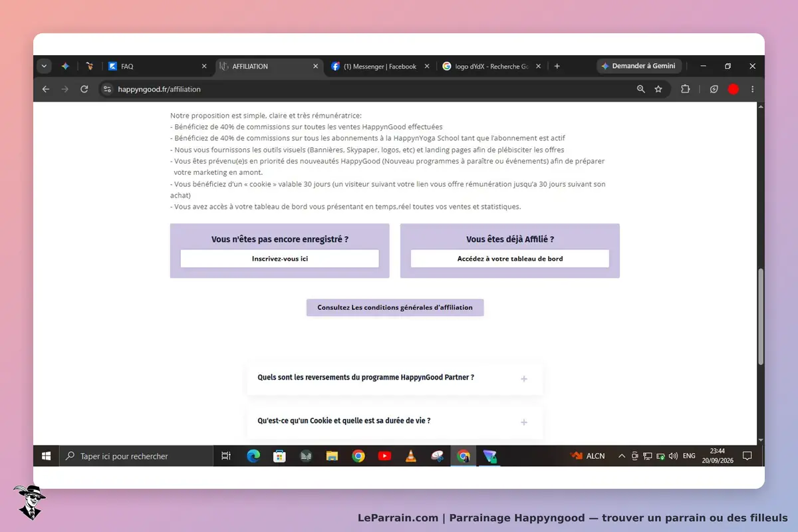Click the Vous êtes déjà Affilié heading

510,239
